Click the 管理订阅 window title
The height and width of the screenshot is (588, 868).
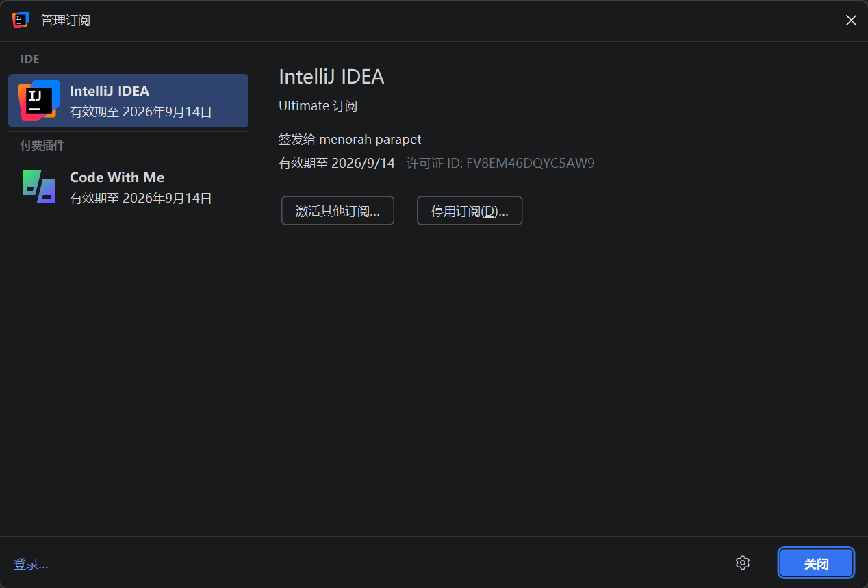(66, 21)
